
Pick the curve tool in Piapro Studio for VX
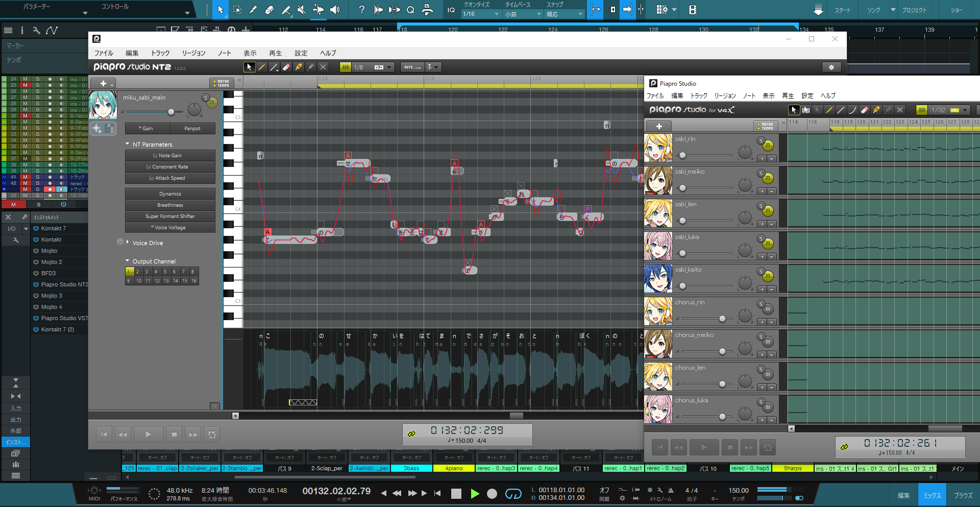(852, 110)
